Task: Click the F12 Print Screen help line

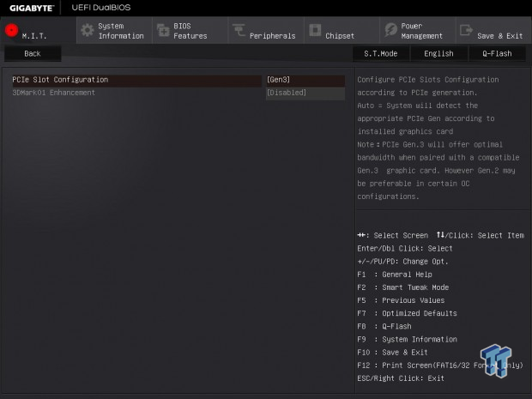Action: (440, 366)
